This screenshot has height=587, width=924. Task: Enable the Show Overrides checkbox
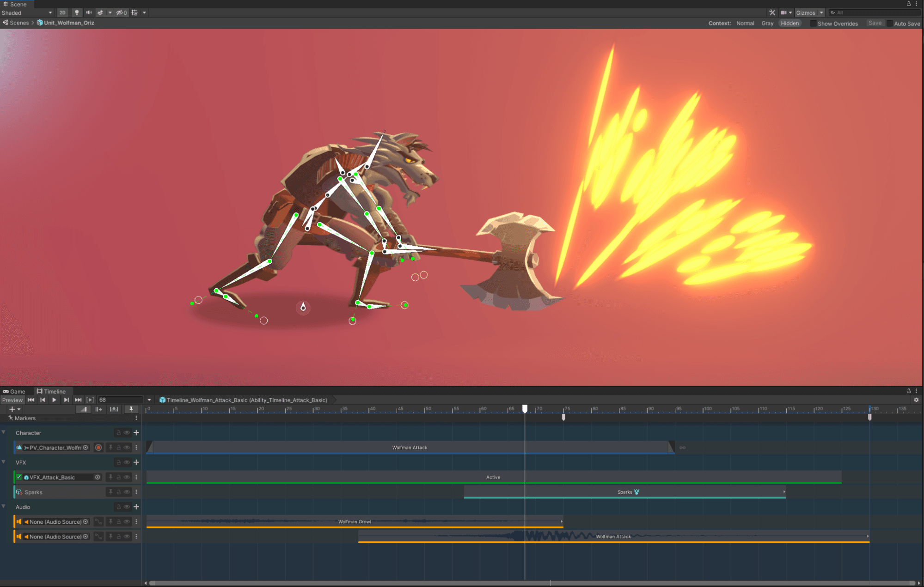pos(813,24)
